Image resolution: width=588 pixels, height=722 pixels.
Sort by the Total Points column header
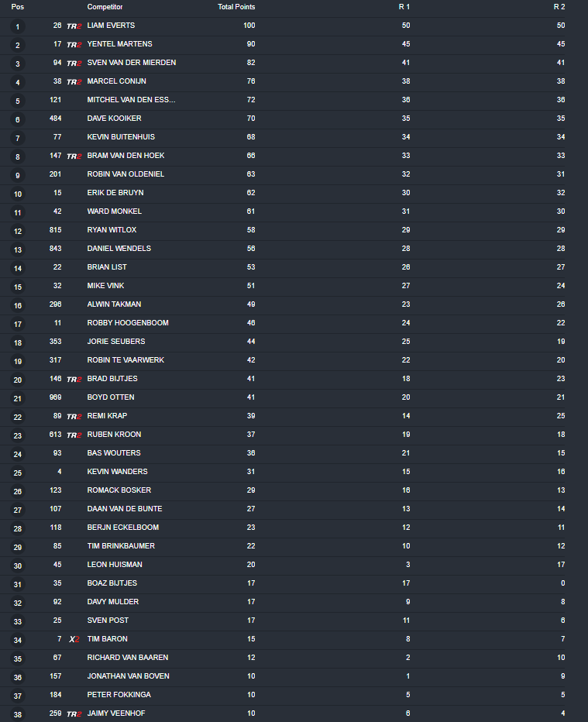click(236, 7)
